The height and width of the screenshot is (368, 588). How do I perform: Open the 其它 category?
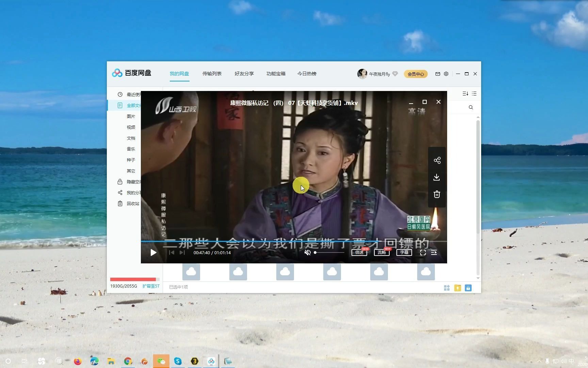point(131,171)
